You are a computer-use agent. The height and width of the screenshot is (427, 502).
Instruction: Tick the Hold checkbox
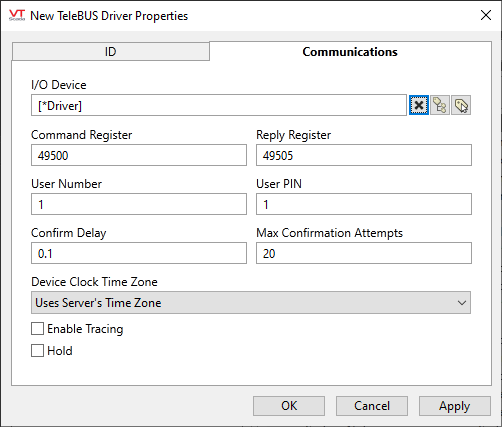pyautogui.click(x=37, y=351)
